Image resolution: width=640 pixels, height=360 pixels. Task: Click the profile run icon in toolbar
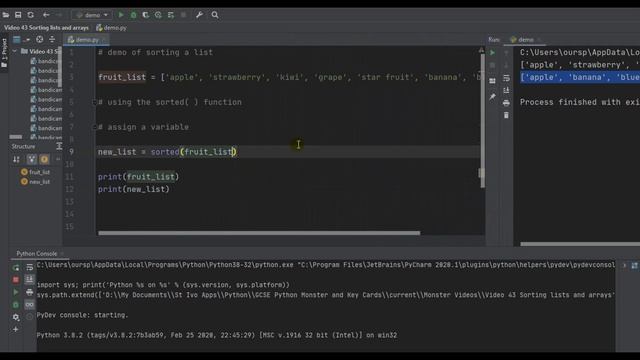point(158,15)
